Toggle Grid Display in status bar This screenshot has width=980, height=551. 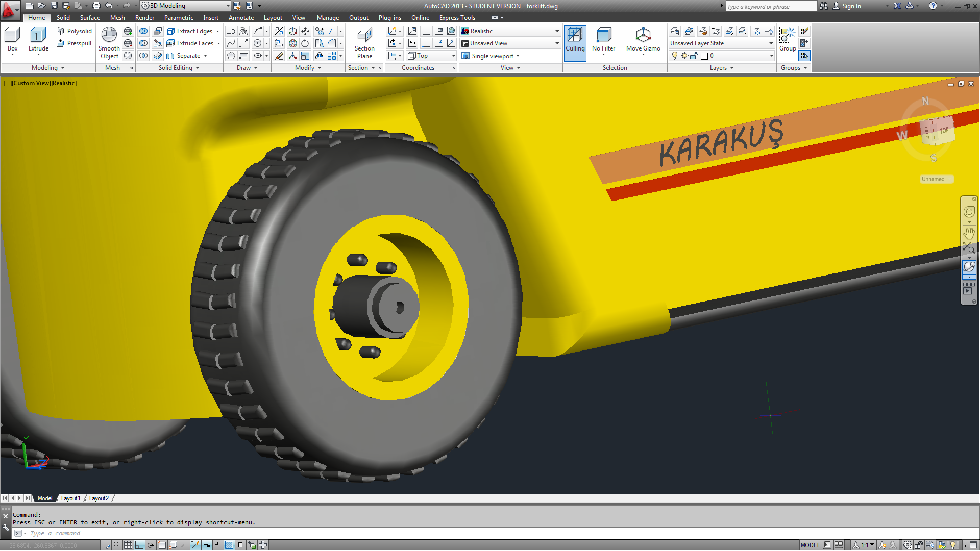(x=128, y=545)
